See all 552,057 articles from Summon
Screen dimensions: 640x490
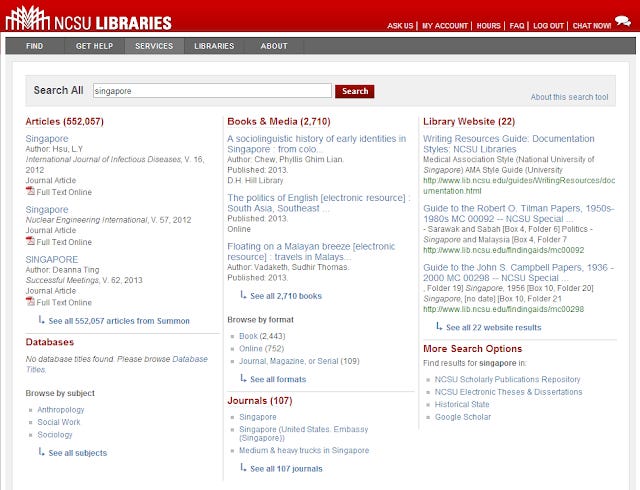click(x=119, y=321)
